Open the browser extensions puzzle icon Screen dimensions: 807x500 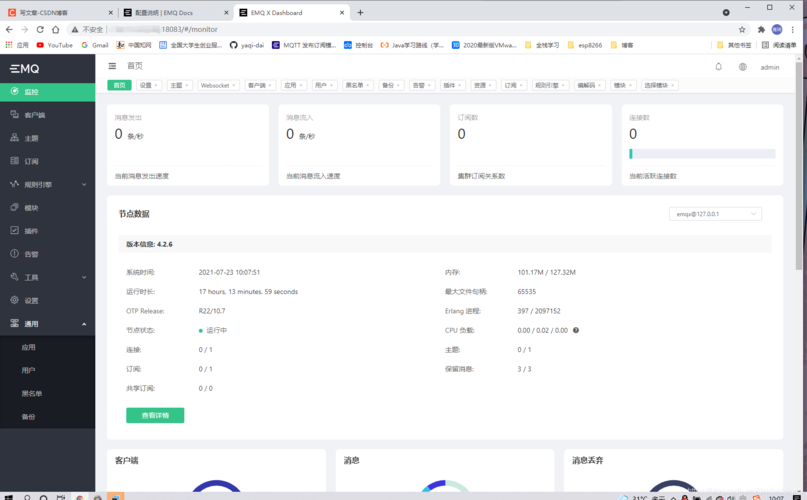click(x=761, y=29)
